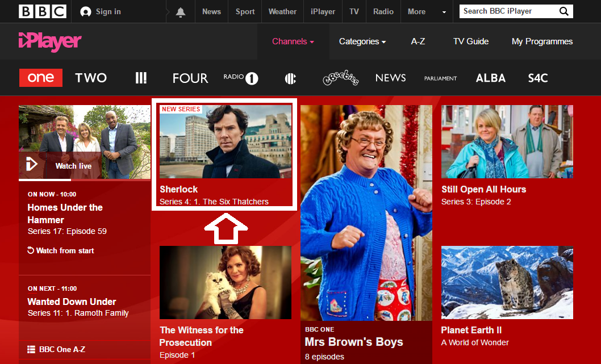Click the Homes Under the Hammer title
This screenshot has height=364, width=601.
coord(65,214)
